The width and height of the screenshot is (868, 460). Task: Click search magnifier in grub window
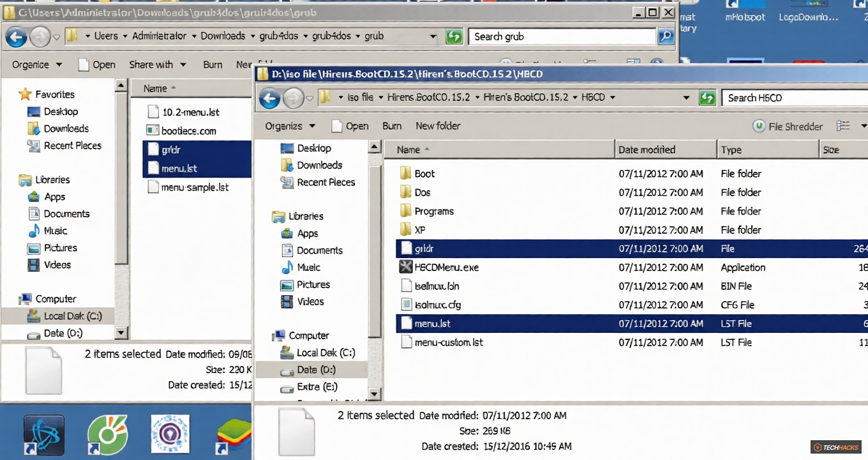tap(666, 36)
